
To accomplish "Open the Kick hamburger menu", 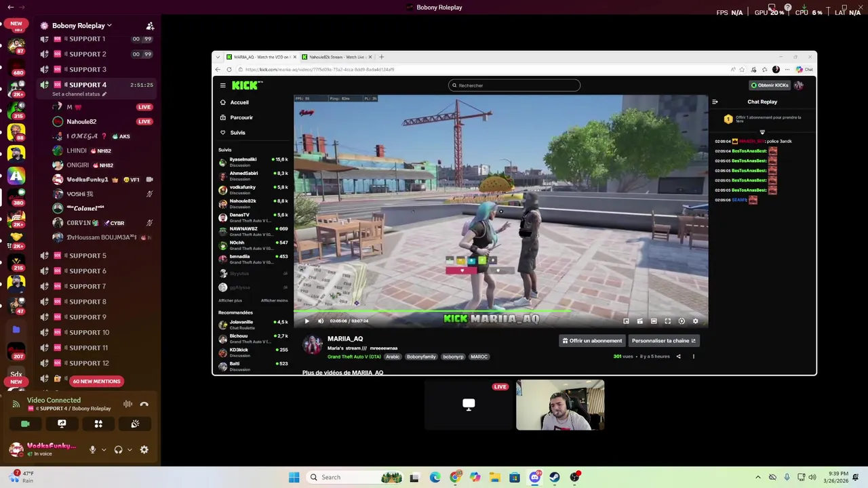I will coord(222,85).
